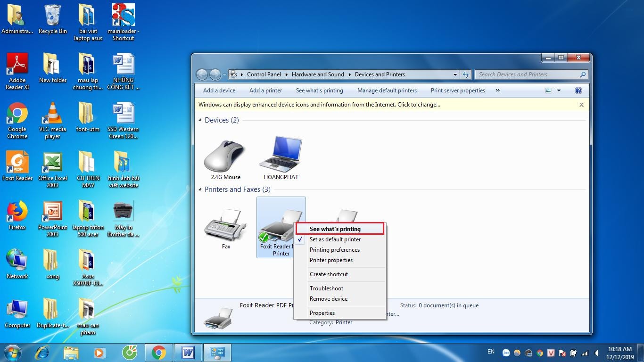Image resolution: width=644 pixels, height=362 pixels.
Task: Select the HOANGPHAT laptop device
Action: (281, 155)
